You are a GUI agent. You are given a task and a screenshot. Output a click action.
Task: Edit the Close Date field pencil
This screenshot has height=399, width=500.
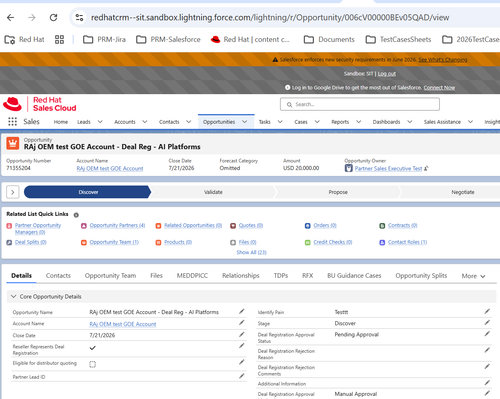pyautogui.click(x=242, y=334)
